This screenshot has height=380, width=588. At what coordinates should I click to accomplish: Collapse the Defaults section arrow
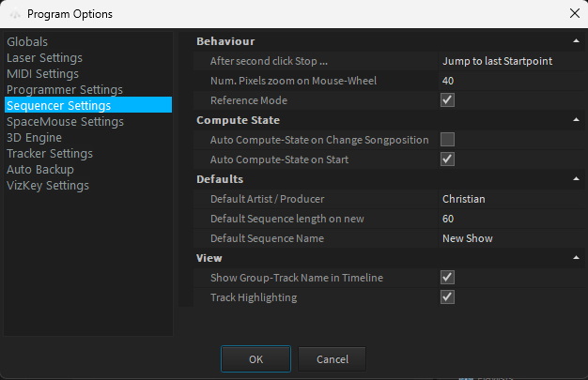point(575,179)
